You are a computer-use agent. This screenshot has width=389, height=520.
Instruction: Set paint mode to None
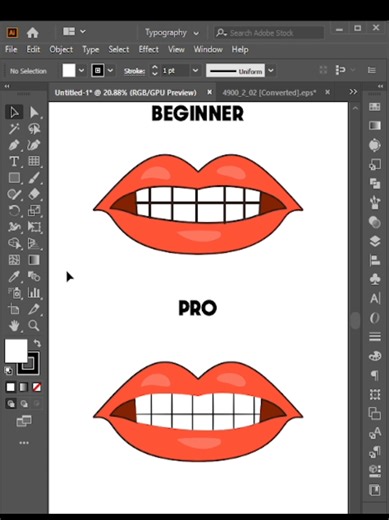click(37, 387)
